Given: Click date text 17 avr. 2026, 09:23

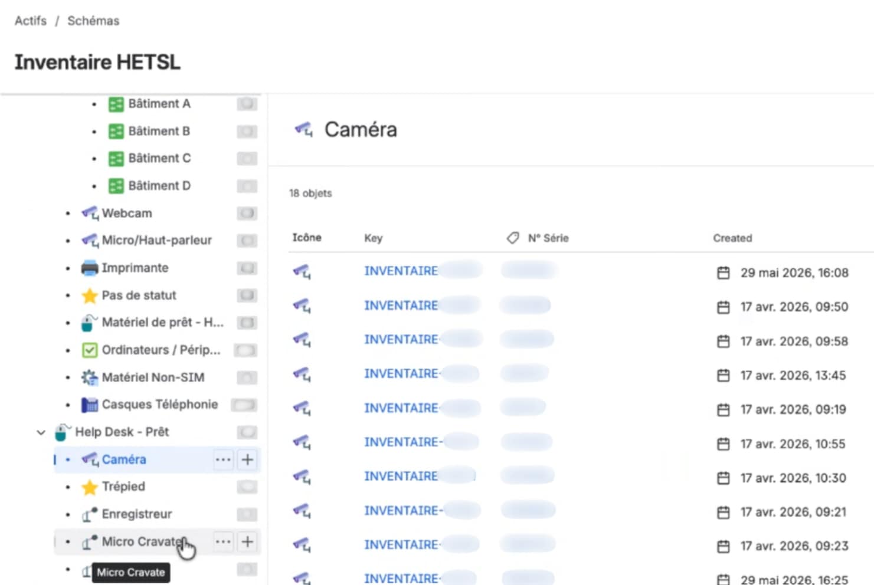Looking at the screenshot, I should 794,546.
